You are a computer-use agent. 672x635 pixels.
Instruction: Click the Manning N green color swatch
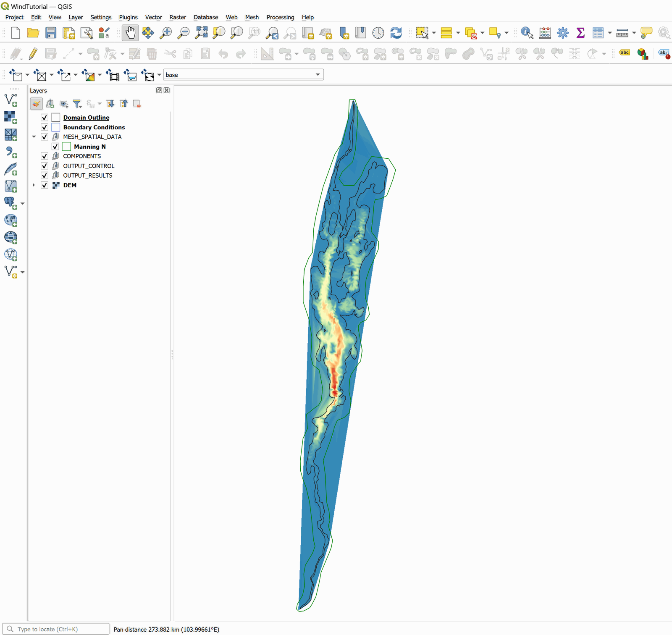click(66, 147)
